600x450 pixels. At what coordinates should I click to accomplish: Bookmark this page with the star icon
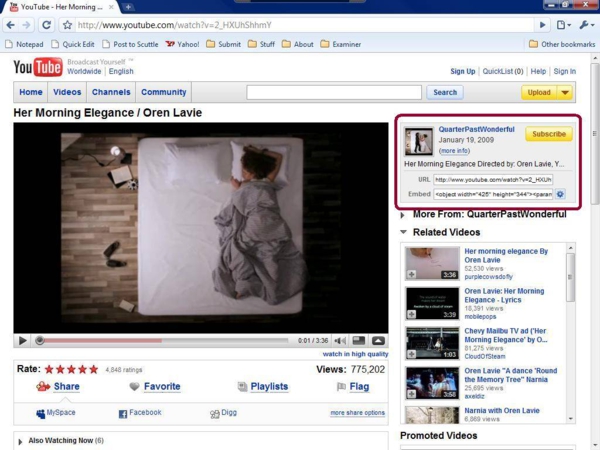tap(68, 25)
